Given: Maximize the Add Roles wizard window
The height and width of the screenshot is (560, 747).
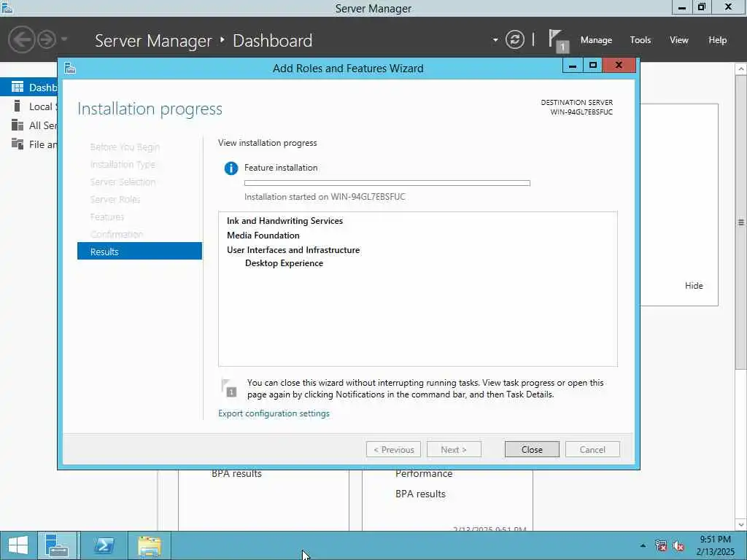Looking at the screenshot, I should point(593,66).
